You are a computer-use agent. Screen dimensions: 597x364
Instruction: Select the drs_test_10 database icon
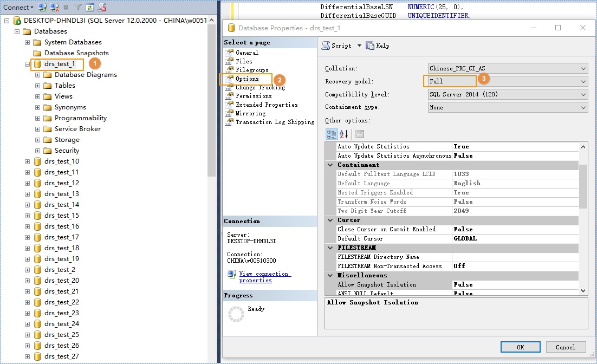(x=37, y=161)
